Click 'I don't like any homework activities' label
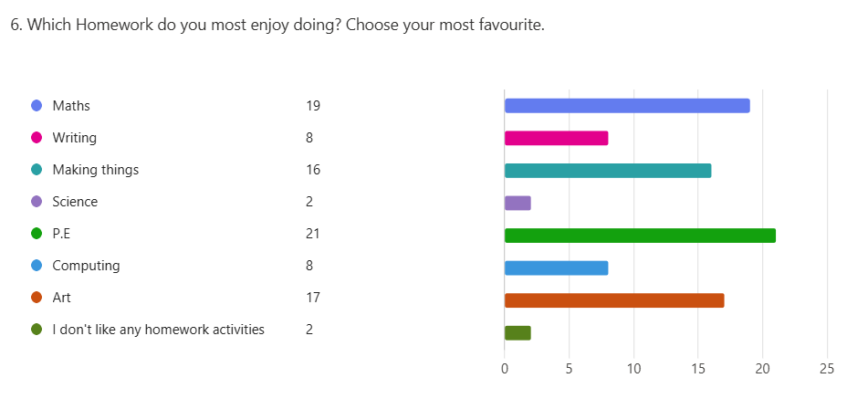Screen dimensions: 868x399 158,330
